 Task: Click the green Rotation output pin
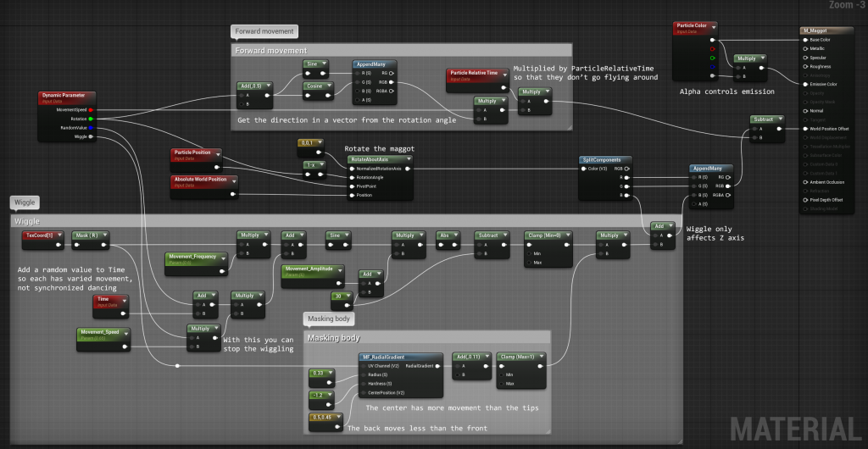click(x=90, y=119)
